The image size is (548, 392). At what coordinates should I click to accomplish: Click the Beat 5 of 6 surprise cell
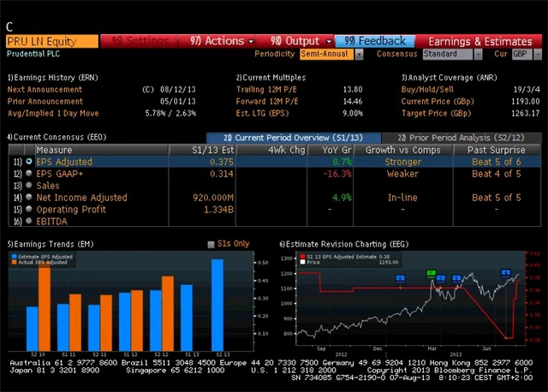[497, 162]
